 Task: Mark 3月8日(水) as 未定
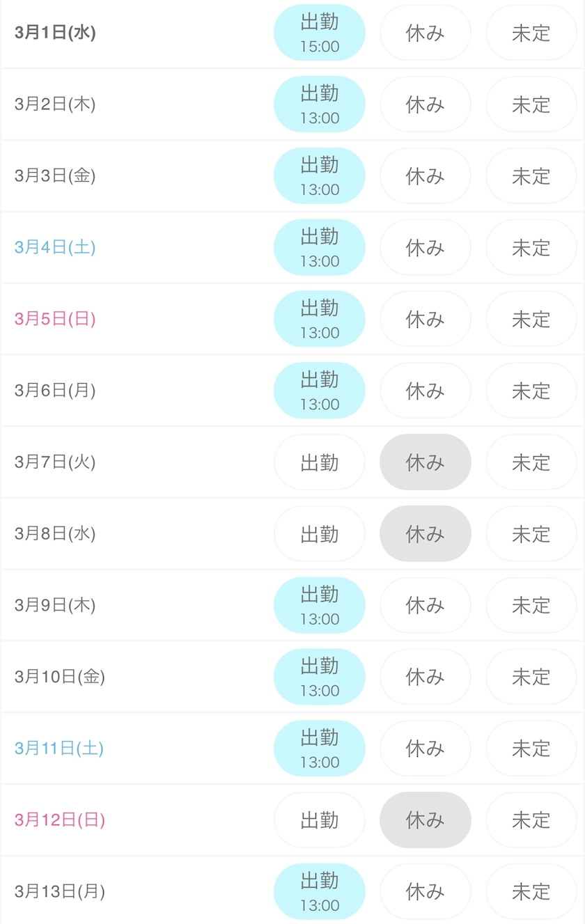click(x=531, y=534)
